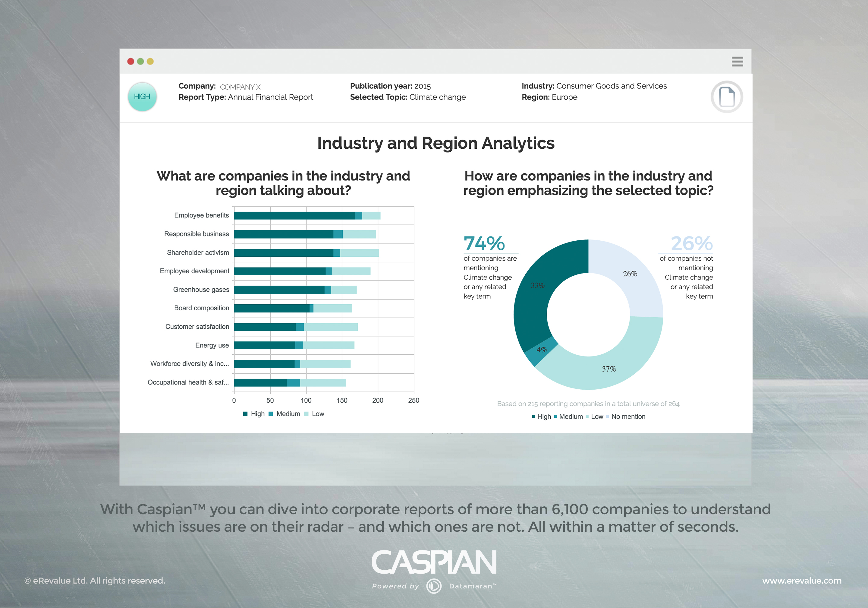
Task: Select the 37% donut segment
Action: click(609, 368)
